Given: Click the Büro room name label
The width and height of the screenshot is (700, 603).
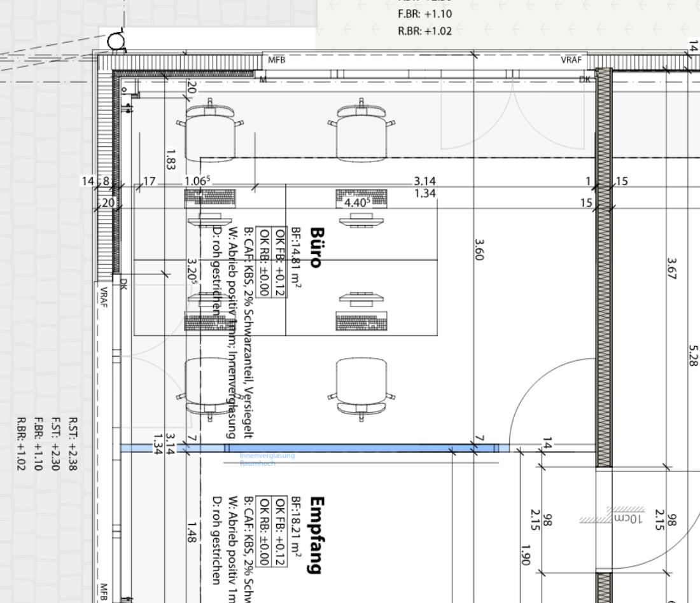Looking at the screenshot, I should tap(316, 247).
